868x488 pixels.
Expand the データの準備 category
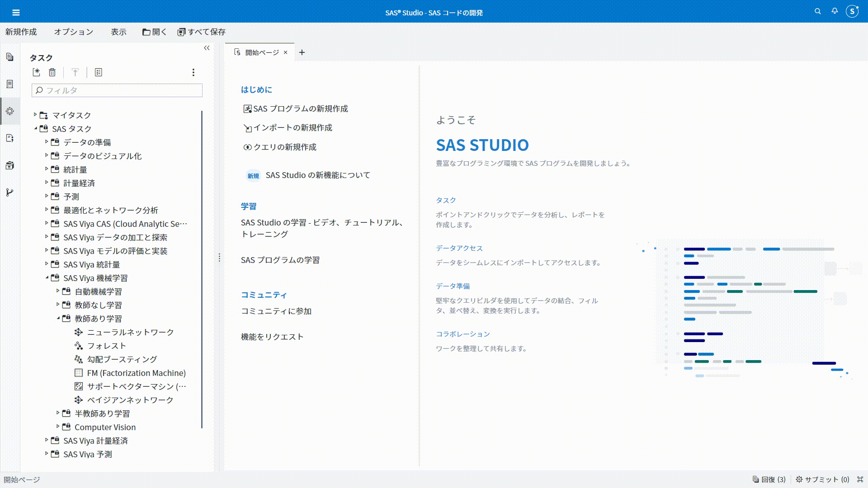[47, 142]
